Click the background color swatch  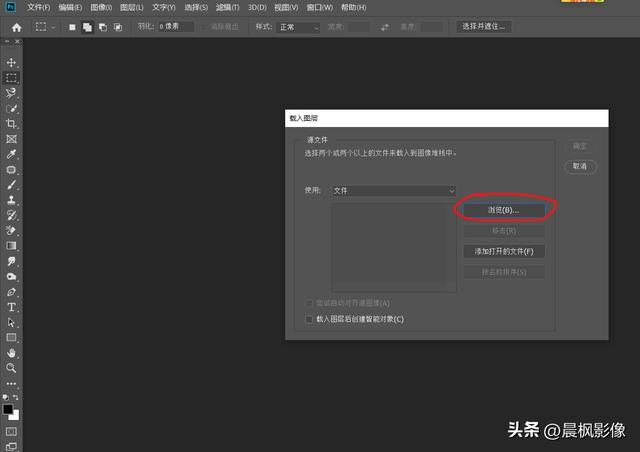coord(15,416)
